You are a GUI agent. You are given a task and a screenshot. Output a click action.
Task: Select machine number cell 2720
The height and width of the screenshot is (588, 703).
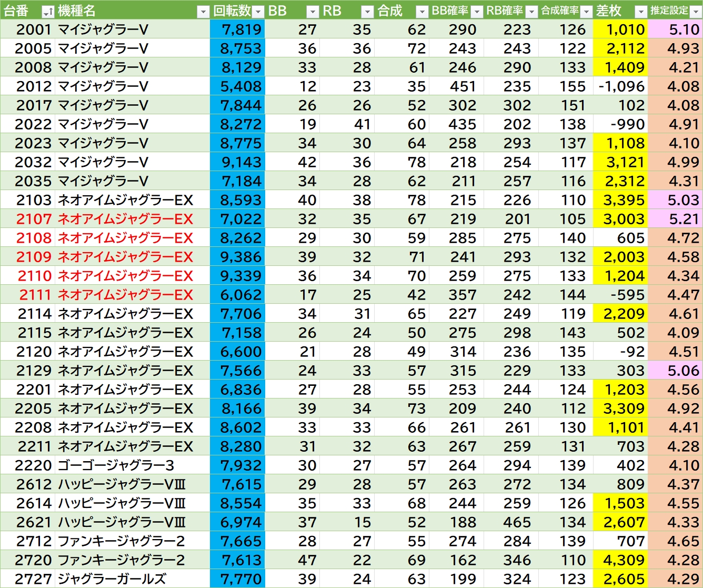[27, 560]
